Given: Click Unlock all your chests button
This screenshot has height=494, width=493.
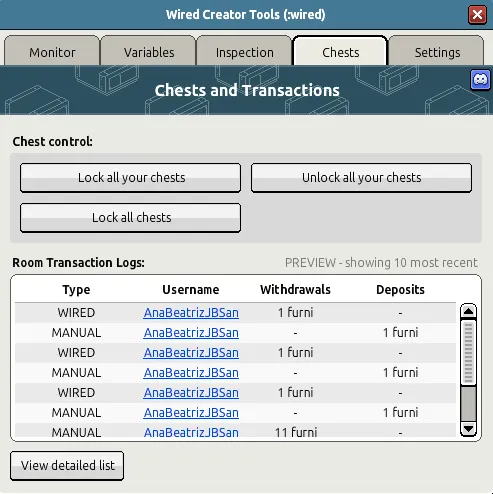Looking at the screenshot, I should 361,178.
